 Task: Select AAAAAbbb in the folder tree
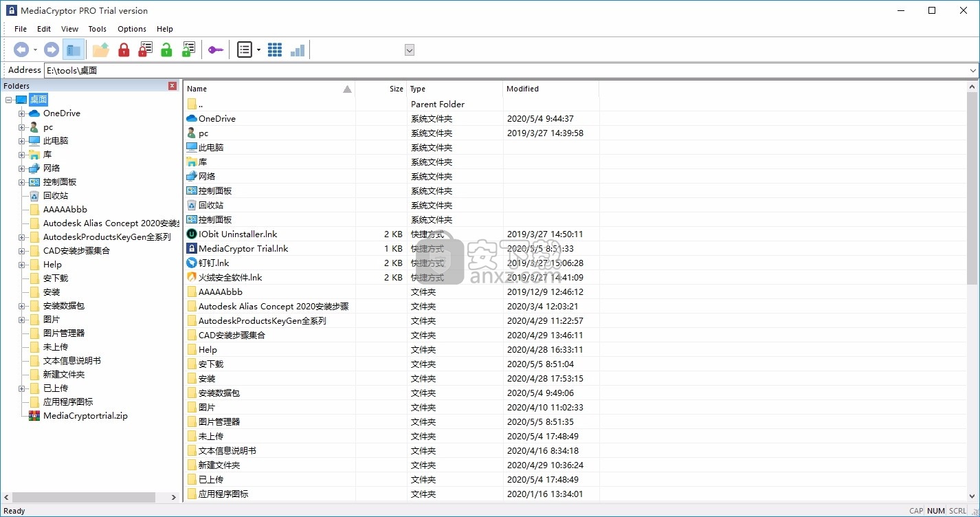click(x=65, y=210)
